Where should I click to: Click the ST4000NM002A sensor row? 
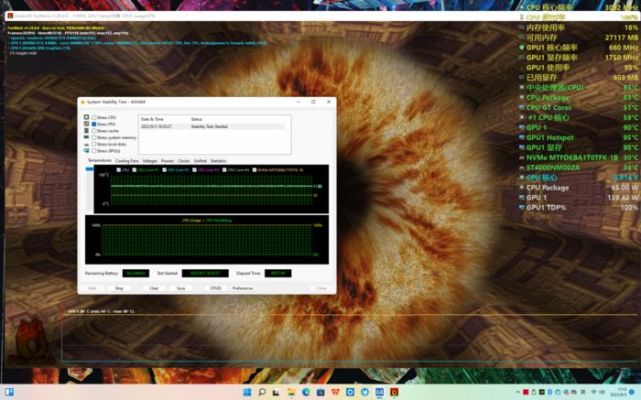578,167
